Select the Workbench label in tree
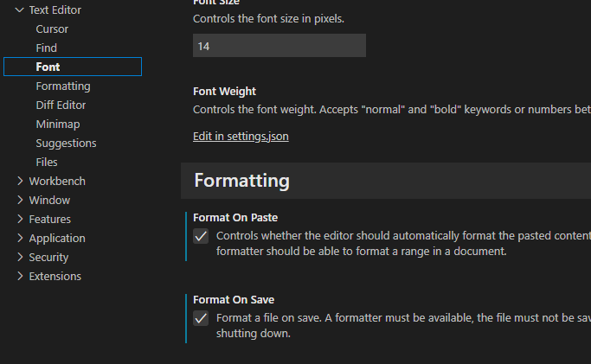The height and width of the screenshot is (364, 591). 57,181
